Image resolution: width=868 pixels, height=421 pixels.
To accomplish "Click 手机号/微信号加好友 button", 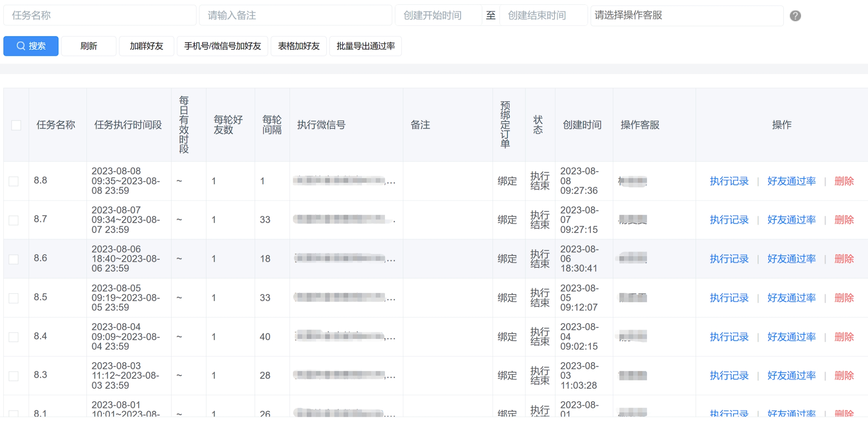I will tap(222, 46).
